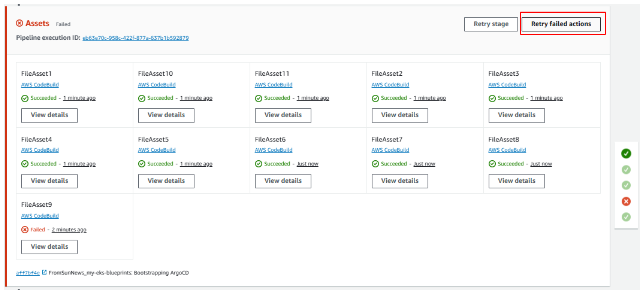Open AWS CodeBuild link under FileAsset5
Screen dimensions: 644x294
pyautogui.click(x=157, y=150)
